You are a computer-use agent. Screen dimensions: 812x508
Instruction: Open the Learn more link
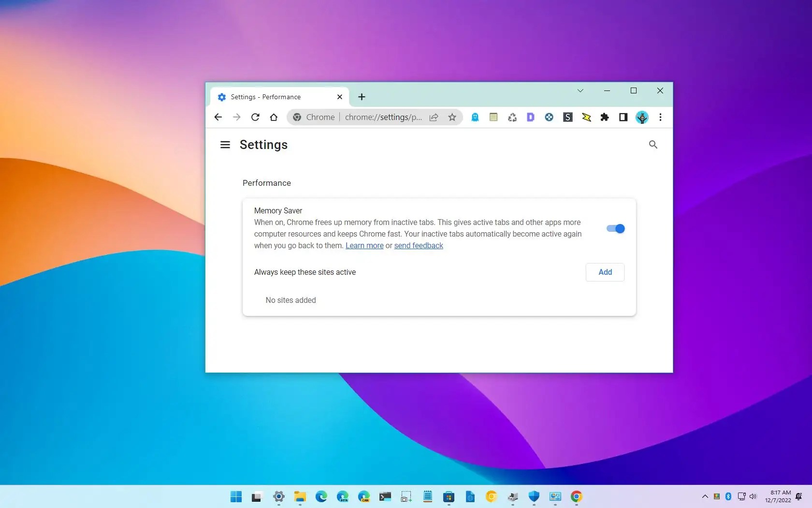pyautogui.click(x=364, y=245)
